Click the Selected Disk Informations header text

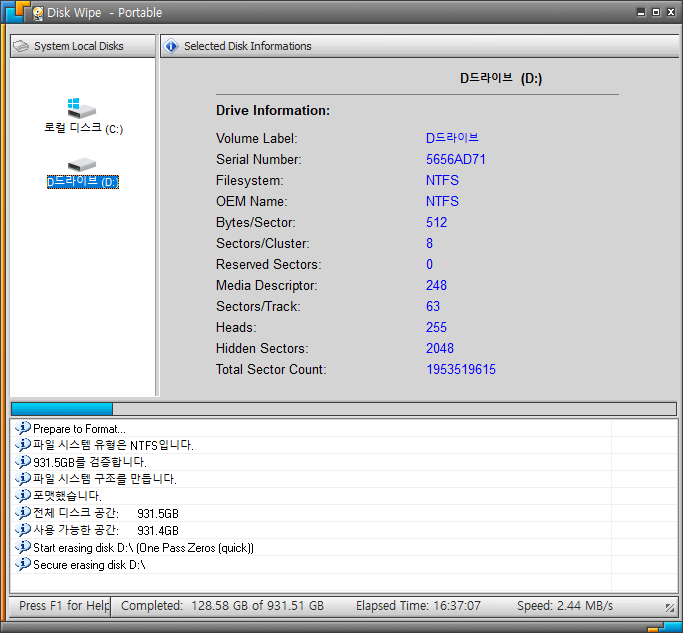point(247,46)
